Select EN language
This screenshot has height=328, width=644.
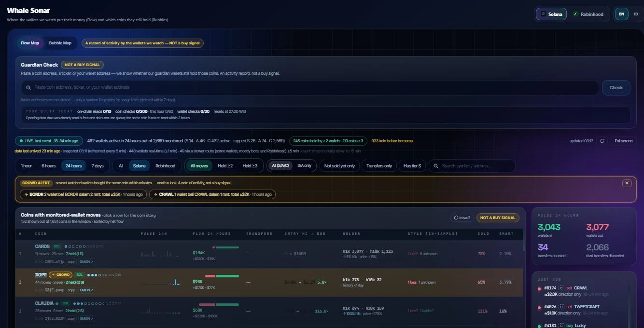(621, 14)
